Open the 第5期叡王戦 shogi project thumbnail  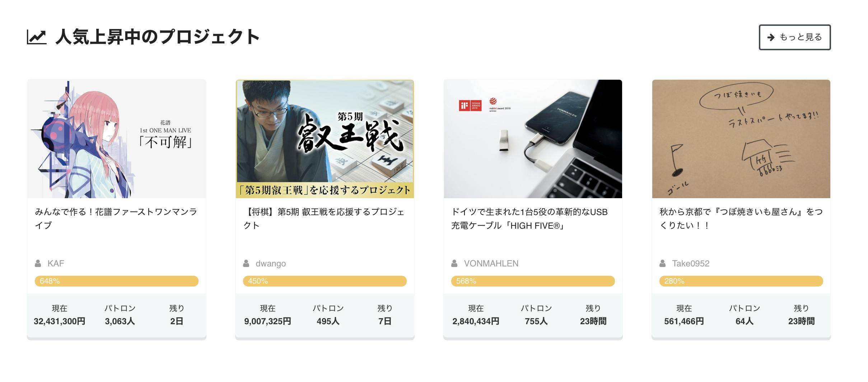coord(325,139)
